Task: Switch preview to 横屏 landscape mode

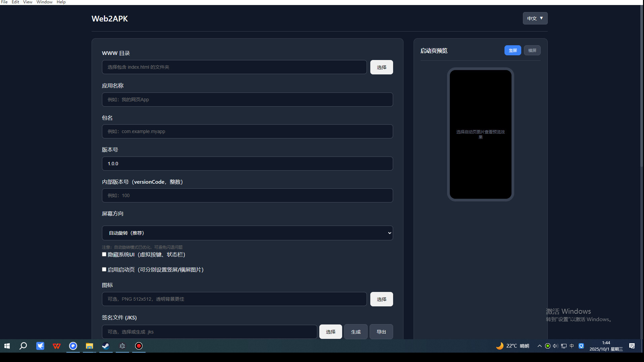Action: point(532,50)
